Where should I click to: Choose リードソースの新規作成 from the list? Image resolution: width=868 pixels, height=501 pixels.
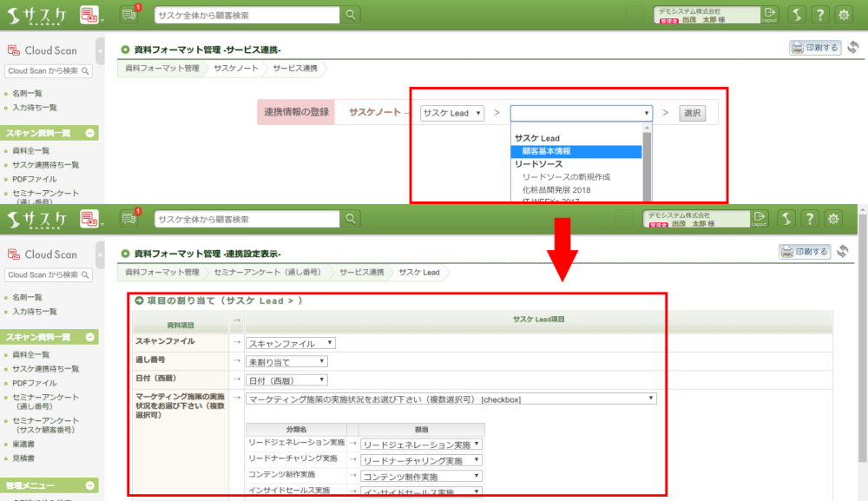pos(566,176)
